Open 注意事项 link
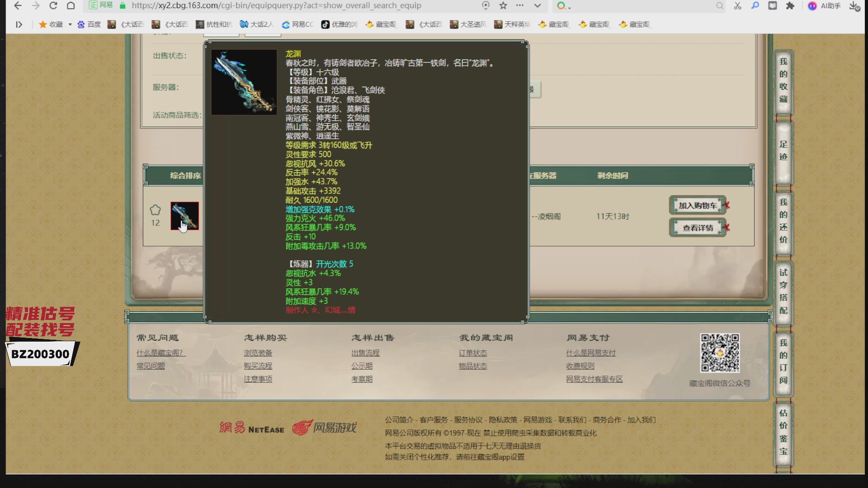This screenshot has width=868, height=488. 258,379
